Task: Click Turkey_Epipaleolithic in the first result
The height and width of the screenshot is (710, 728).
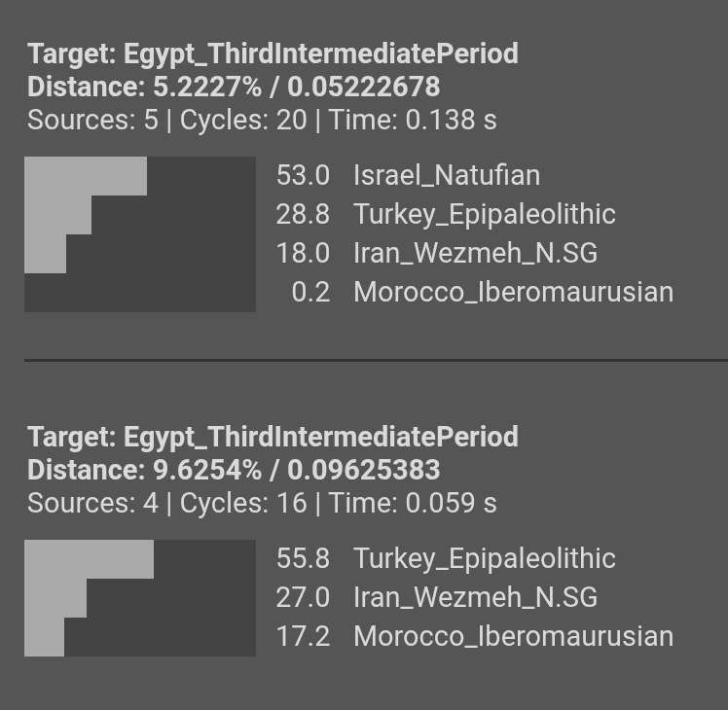Action: click(x=485, y=214)
